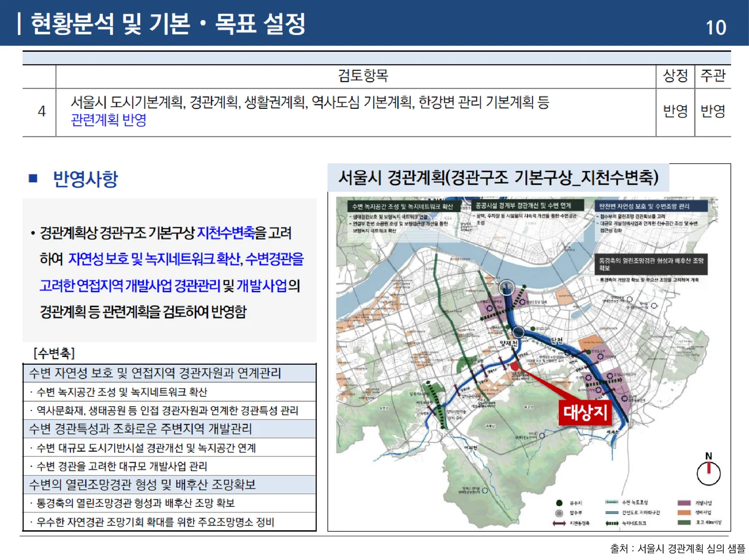Click the map title 서울시 경관계획(경관구조 기본구상_지천수변축)
This screenshot has width=749, height=560.
point(498,177)
